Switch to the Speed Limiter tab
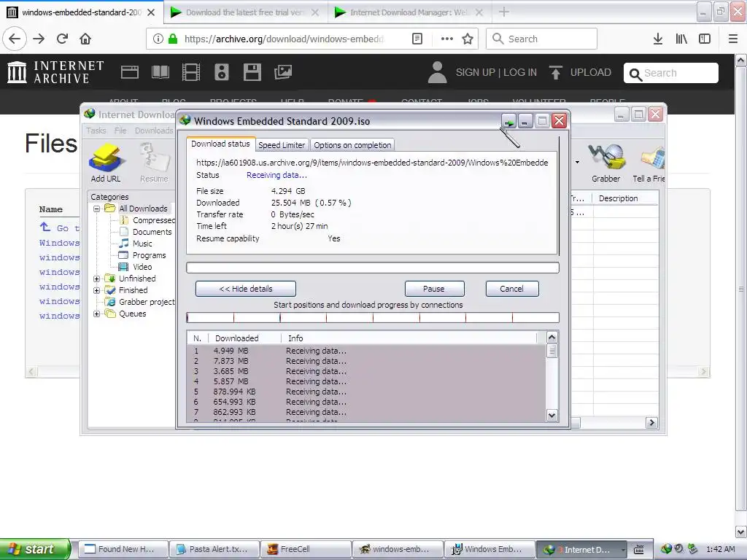This screenshot has width=747, height=560. (282, 145)
